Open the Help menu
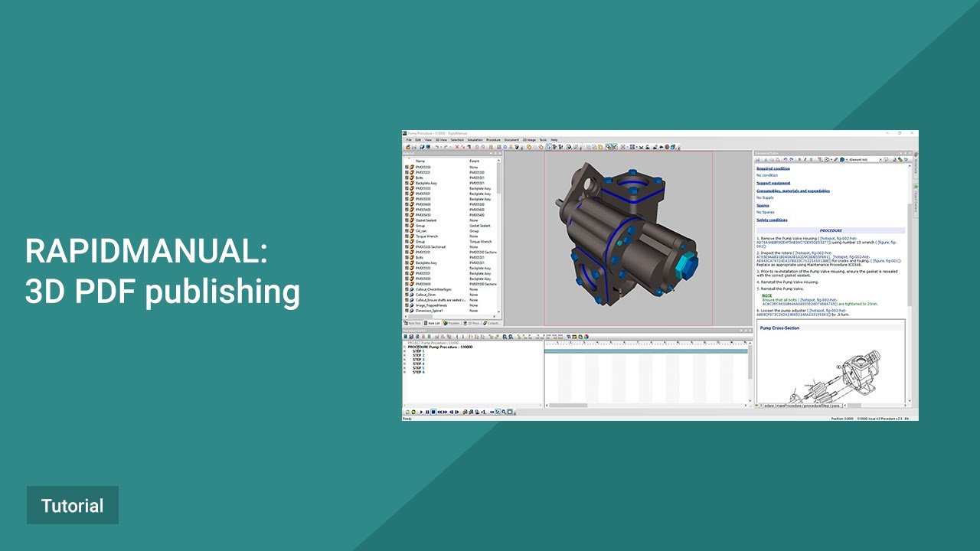Viewport: 980px width, 551px height. point(554,140)
